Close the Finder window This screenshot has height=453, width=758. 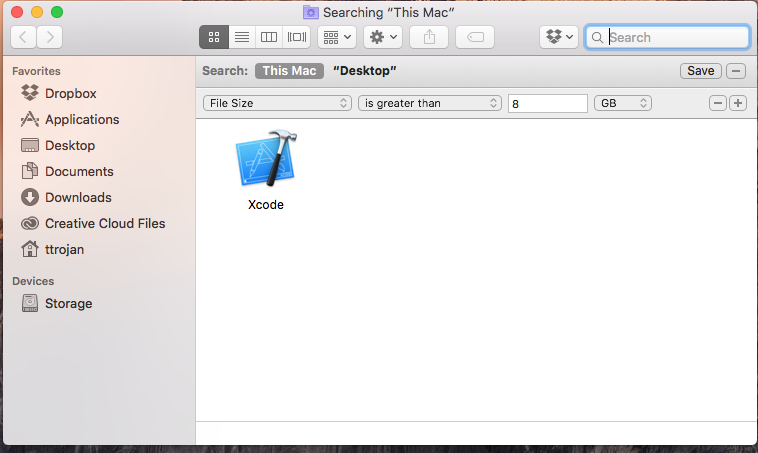point(17,12)
